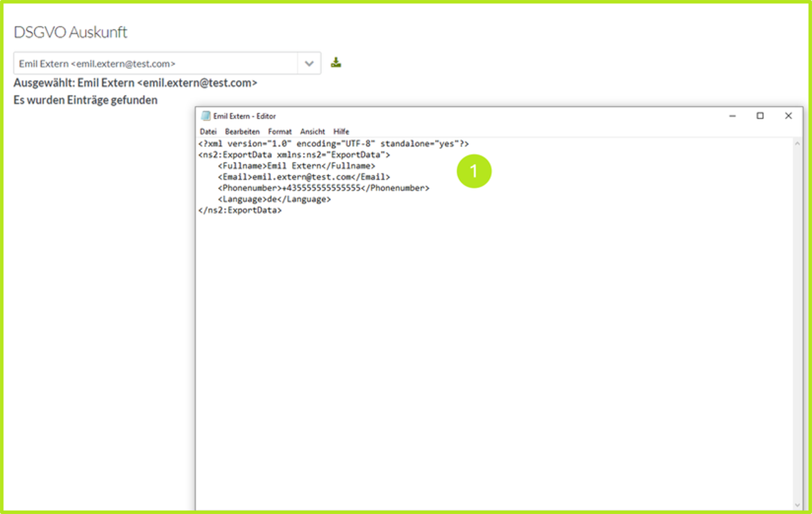Click the Notepad icon in the title bar
This screenshot has width=812, height=514.
pos(206,116)
